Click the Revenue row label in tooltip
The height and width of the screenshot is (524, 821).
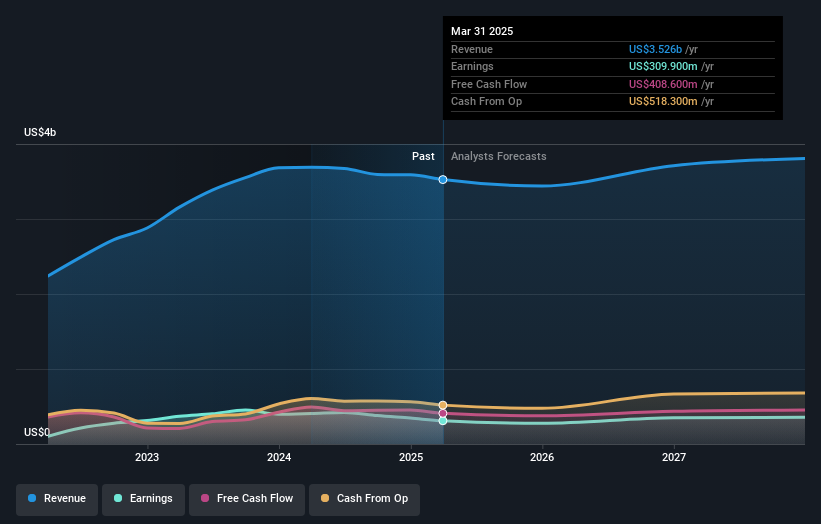472,49
